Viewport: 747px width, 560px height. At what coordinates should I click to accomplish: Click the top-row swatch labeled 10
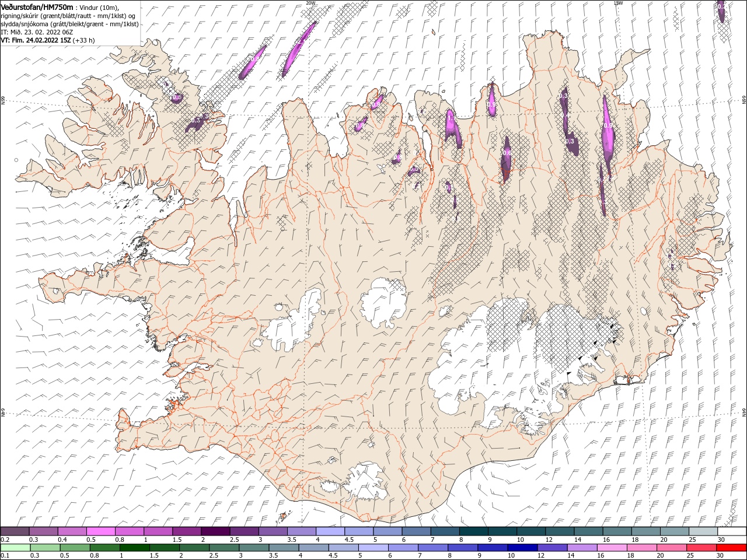click(530, 531)
